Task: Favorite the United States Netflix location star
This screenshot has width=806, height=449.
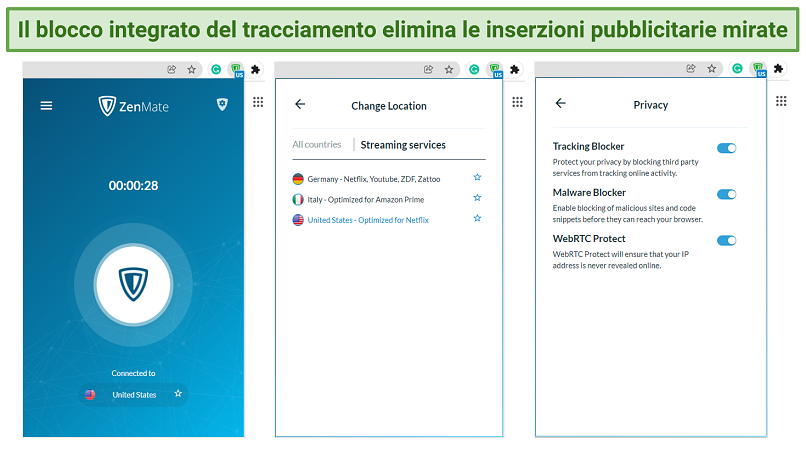Action: [x=477, y=218]
